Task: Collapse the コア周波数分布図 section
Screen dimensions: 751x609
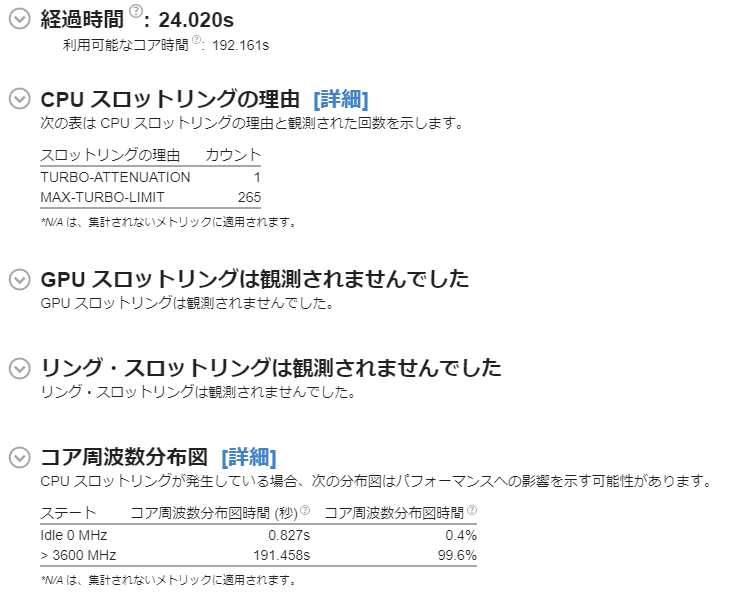Action: pyautogui.click(x=19, y=458)
